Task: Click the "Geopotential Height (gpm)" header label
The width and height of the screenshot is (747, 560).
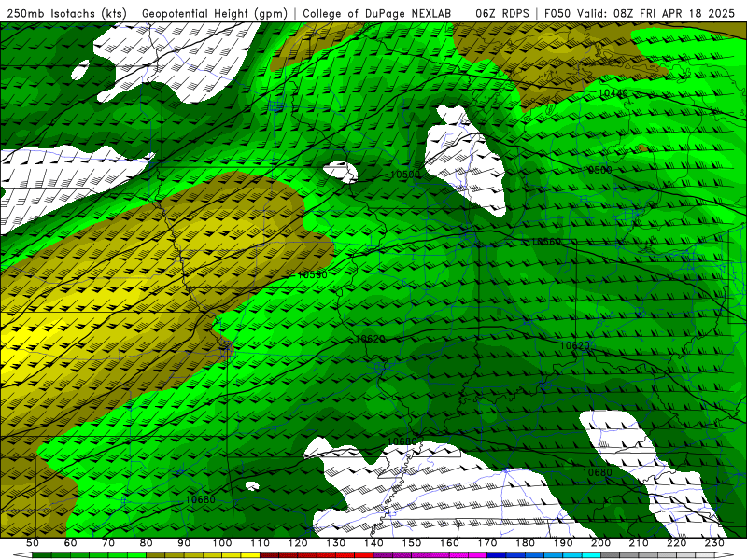Action: 215,14
